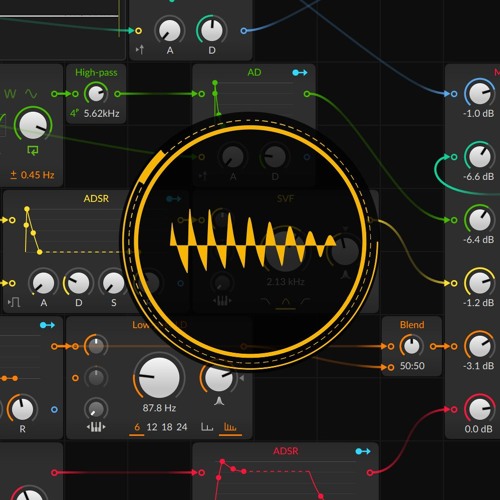The width and height of the screenshot is (500, 500).
Task: Click the lower Blend input port beside 50:50
Action: (391, 367)
